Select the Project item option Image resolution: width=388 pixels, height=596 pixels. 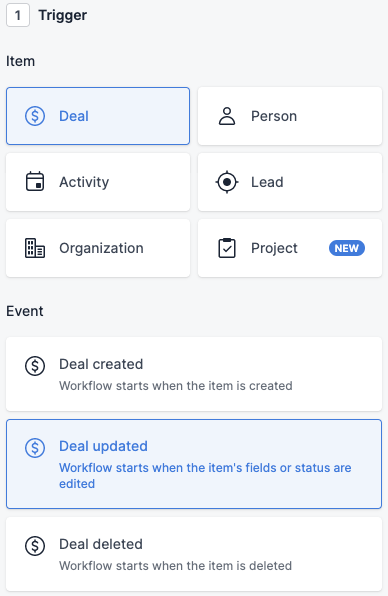point(290,248)
